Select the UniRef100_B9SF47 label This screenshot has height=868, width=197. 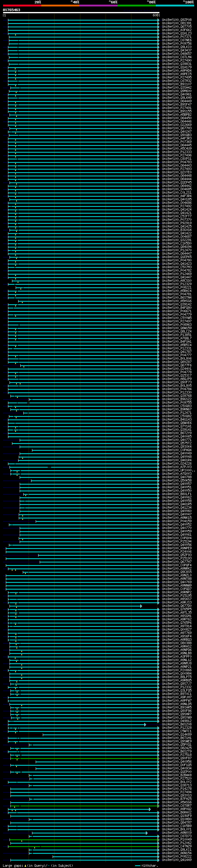(176, 104)
